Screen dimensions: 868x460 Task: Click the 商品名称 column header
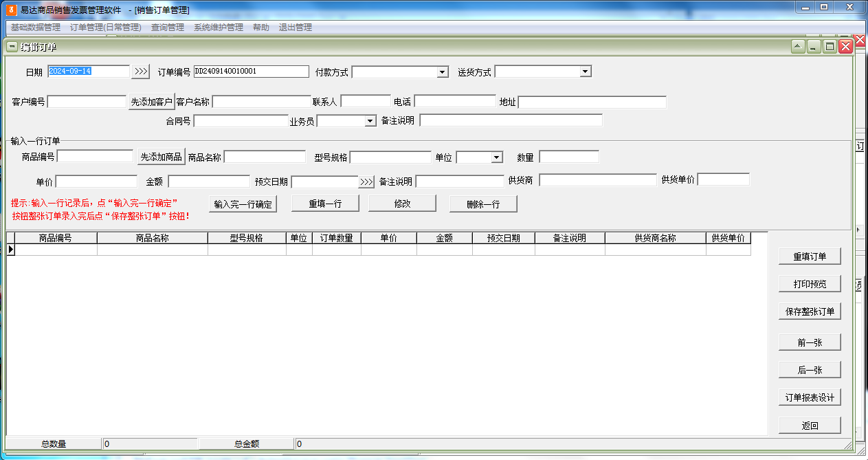click(x=153, y=238)
